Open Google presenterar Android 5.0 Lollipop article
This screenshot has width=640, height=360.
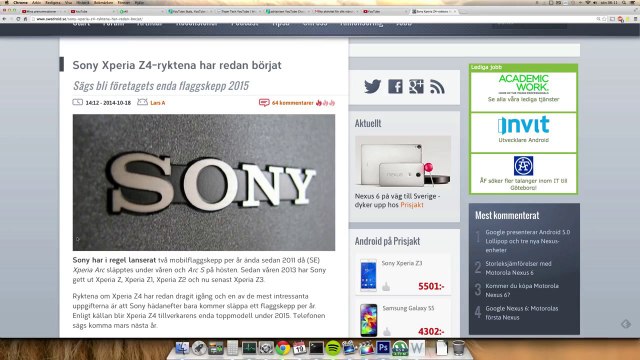[x=528, y=241]
